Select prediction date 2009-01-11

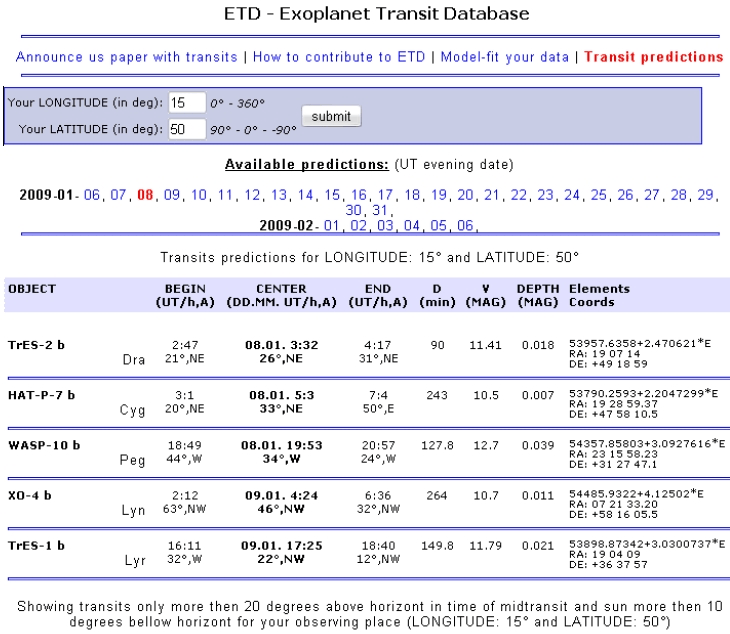click(225, 195)
